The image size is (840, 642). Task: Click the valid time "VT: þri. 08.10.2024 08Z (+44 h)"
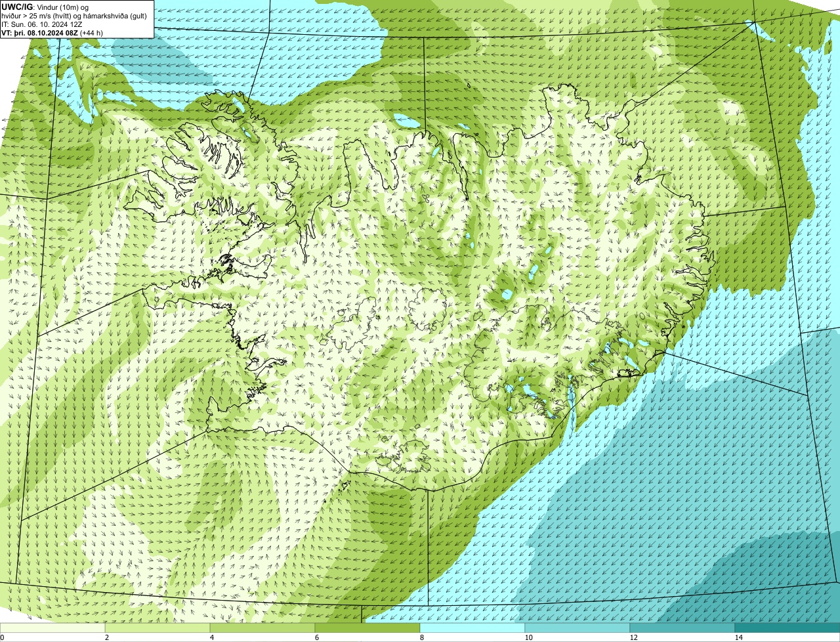tap(52, 32)
